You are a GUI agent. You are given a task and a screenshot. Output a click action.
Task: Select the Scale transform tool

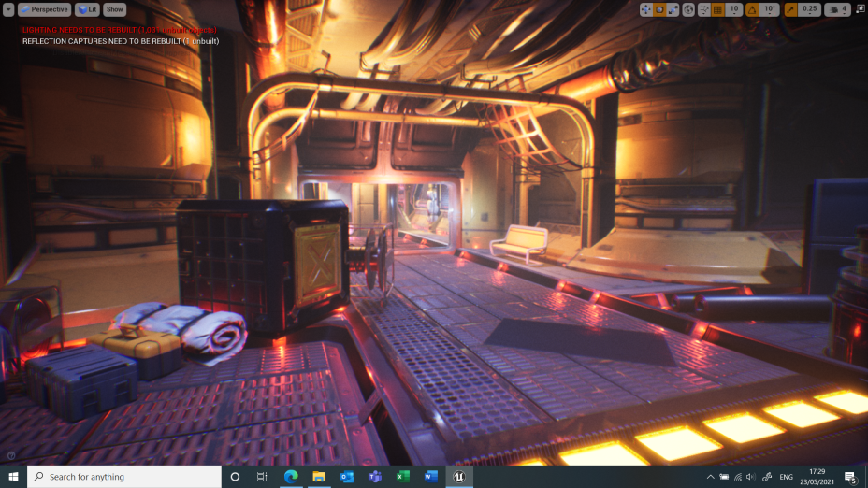point(673,9)
